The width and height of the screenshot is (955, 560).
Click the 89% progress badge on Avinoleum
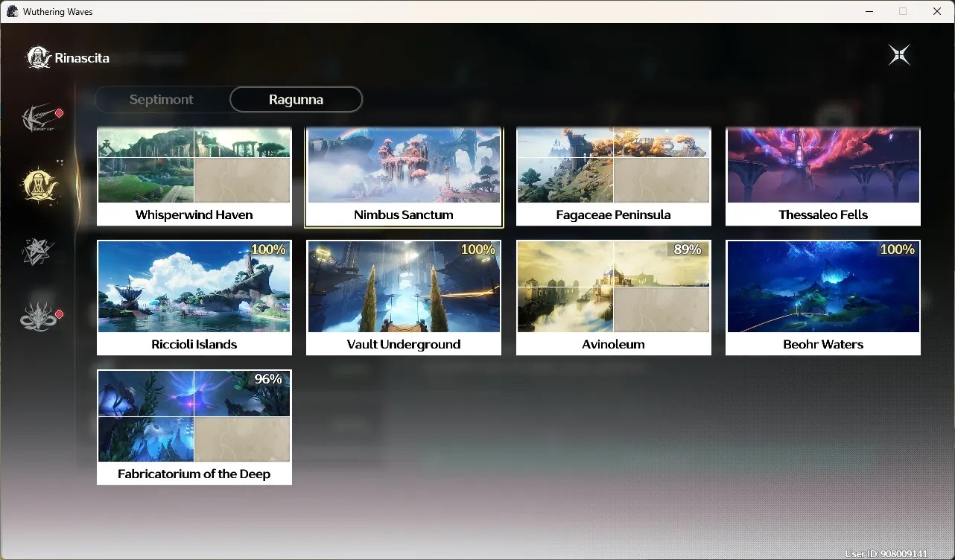[x=687, y=249]
